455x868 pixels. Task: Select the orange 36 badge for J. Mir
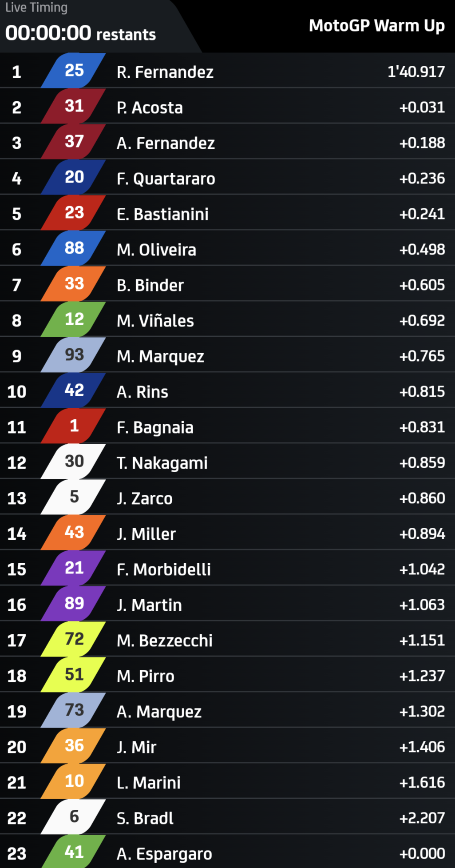74,746
